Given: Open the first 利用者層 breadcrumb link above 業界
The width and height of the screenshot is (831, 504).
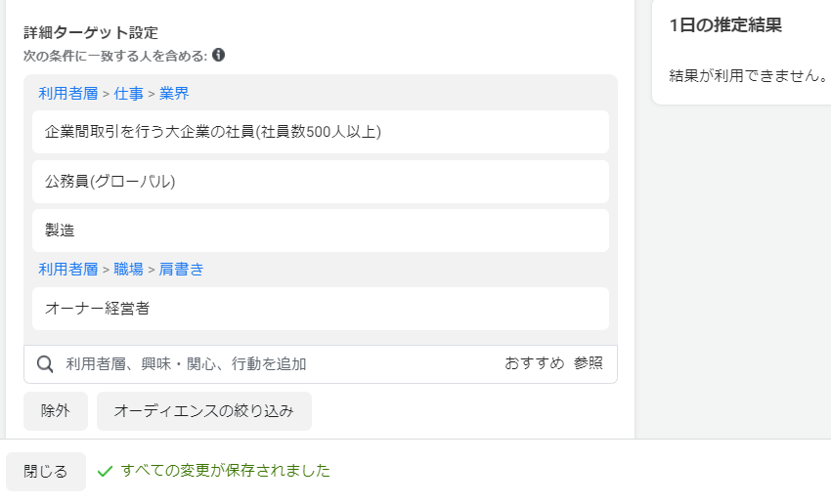Looking at the screenshot, I should pos(68,94).
